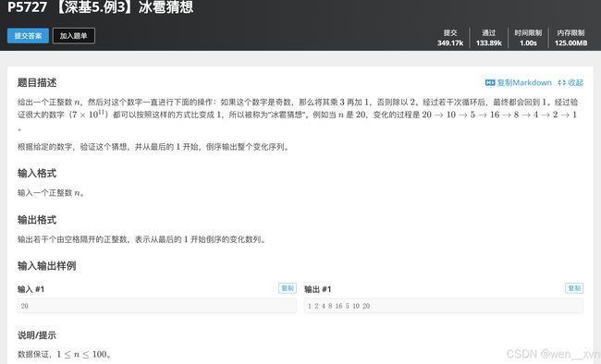Click the sample output box with 1 2 4 8 16
Screen dimensions: 601x364
444,306
